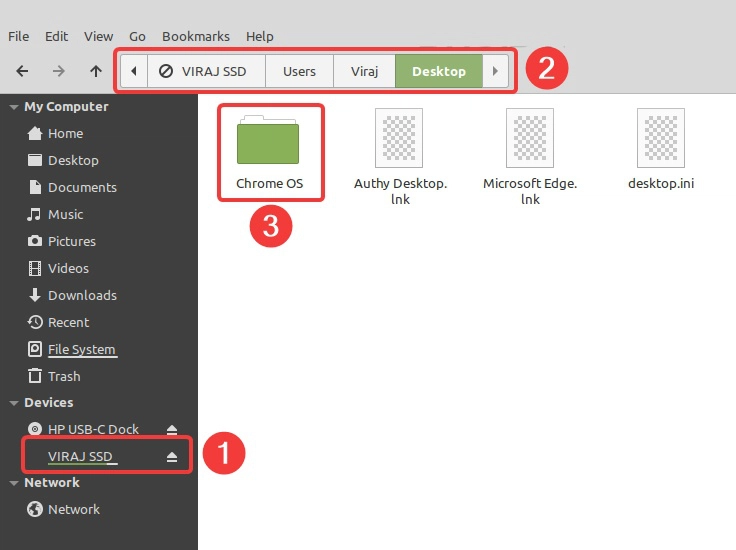Viewport: 736px width, 550px height.
Task: Open File System in the sidebar
Action: (81, 349)
